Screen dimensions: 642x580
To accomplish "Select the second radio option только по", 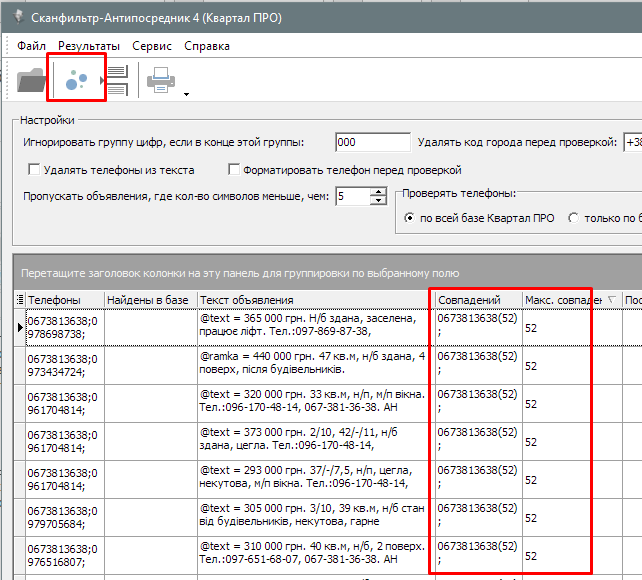I will 574,217.
